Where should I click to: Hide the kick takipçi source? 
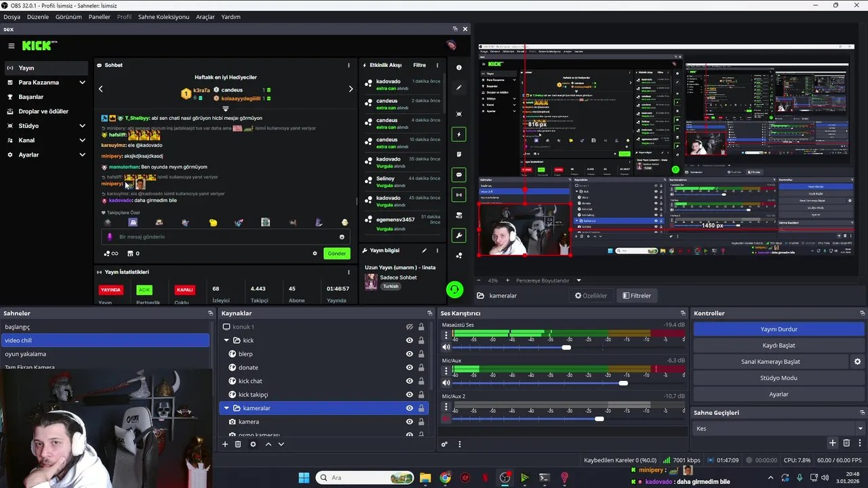(x=410, y=394)
